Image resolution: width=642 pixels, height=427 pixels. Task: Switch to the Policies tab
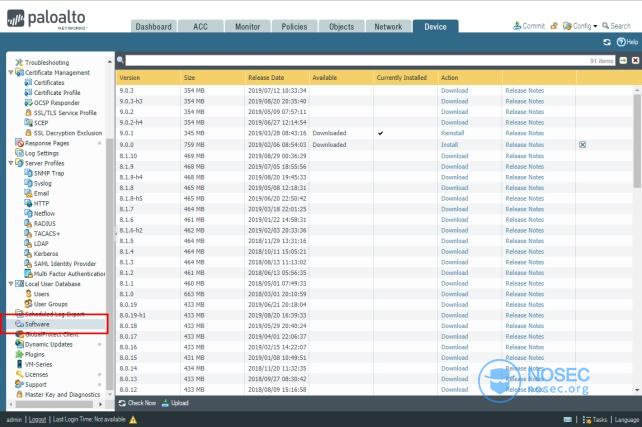pyautogui.click(x=294, y=26)
